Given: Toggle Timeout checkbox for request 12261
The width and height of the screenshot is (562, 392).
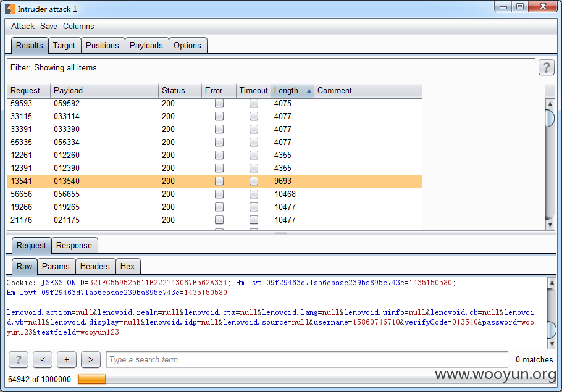Looking at the screenshot, I should pyautogui.click(x=254, y=155).
